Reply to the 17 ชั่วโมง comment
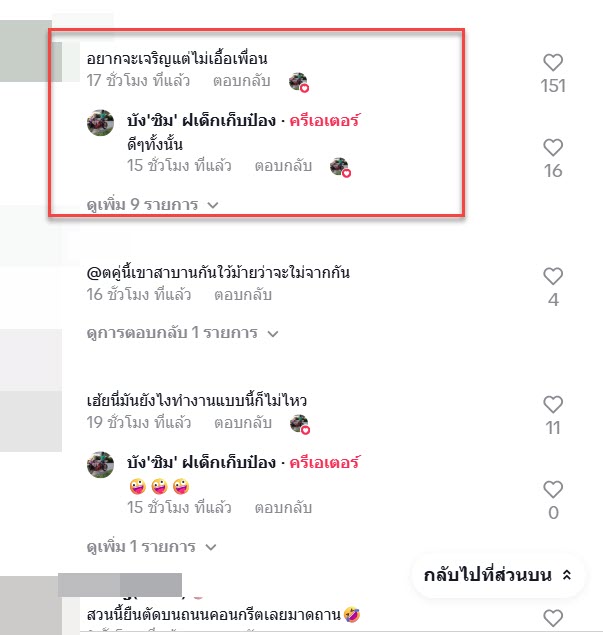 [242, 81]
